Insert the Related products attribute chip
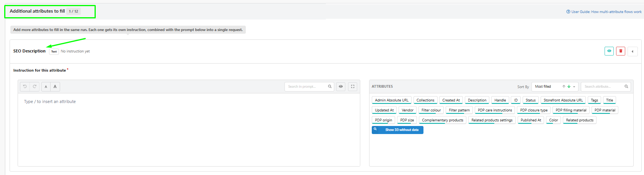This screenshot has width=644, height=175. [x=580, y=120]
